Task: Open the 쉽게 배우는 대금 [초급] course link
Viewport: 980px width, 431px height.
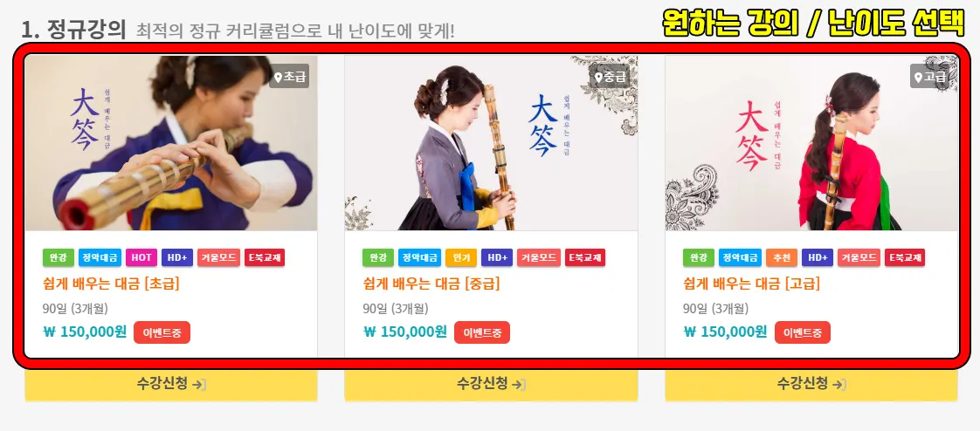Action: point(111,284)
